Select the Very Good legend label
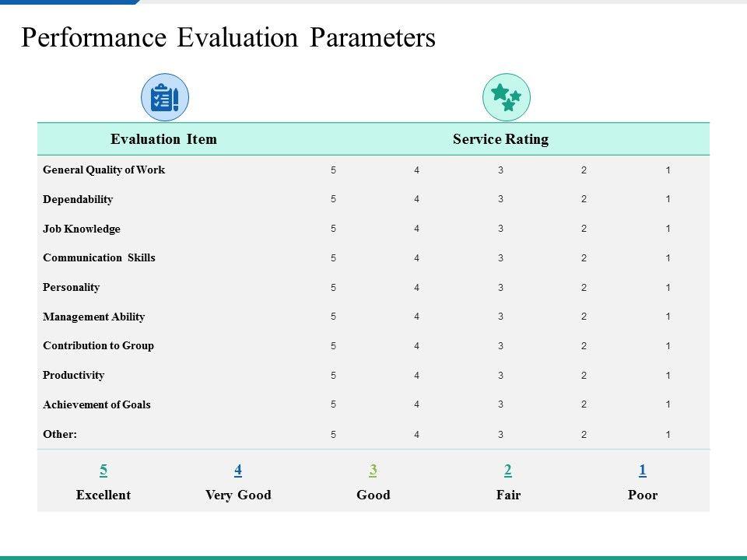 tap(238, 495)
